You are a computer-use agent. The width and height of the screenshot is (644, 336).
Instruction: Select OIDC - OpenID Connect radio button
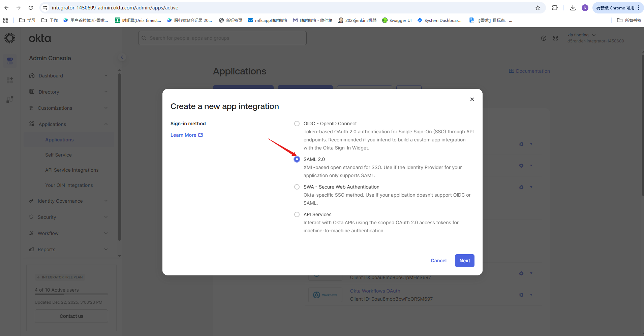coord(297,124)
